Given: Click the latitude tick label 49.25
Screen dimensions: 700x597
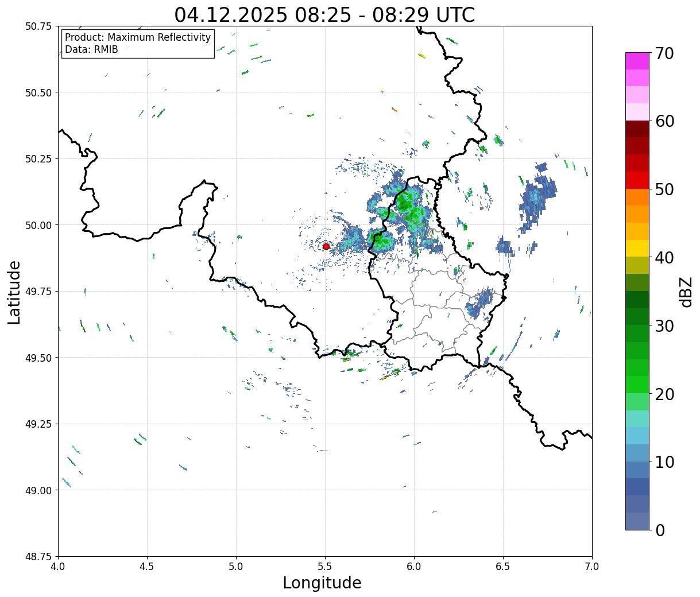Looking at the screenshot, I should pyautogui.click(x=38, y=424).
